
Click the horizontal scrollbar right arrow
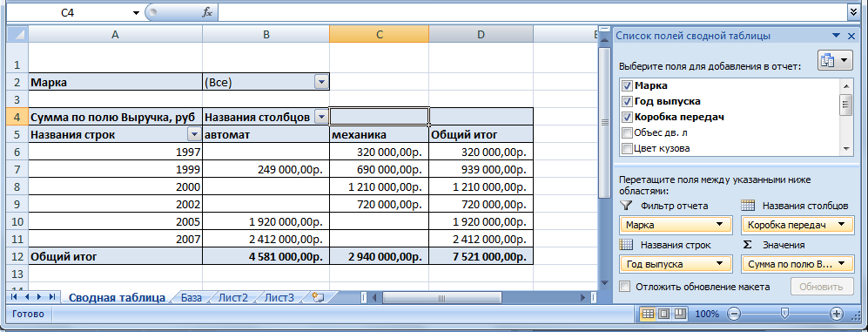click(x=583, y=298)
